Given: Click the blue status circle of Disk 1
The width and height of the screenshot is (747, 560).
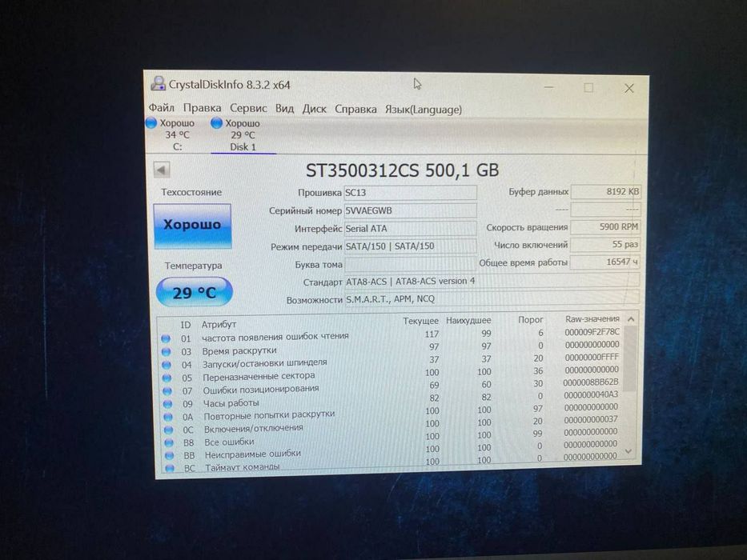Looking at the screenshot, I should 216,123.
